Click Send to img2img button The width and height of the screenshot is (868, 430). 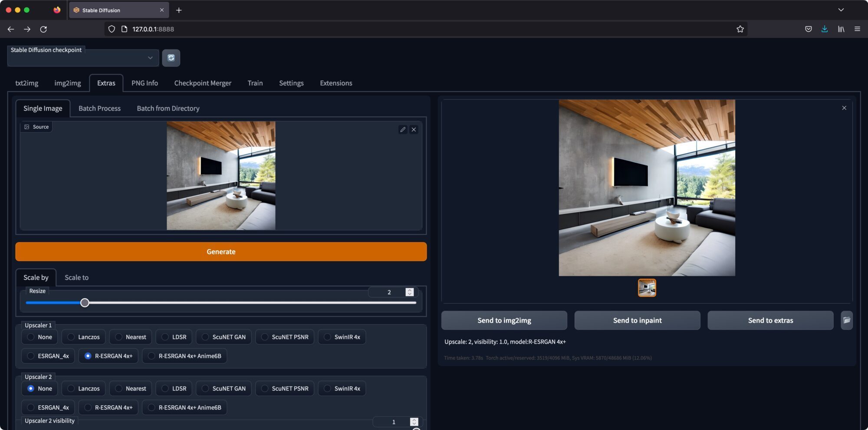point(504,320)
